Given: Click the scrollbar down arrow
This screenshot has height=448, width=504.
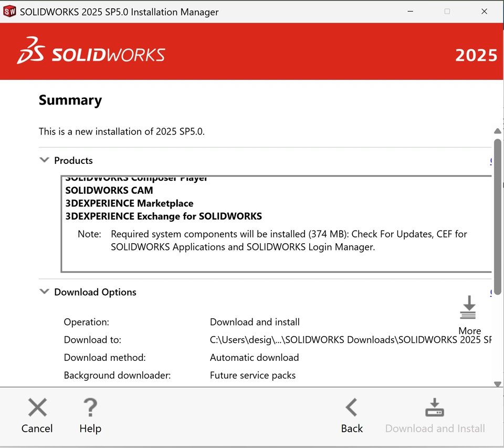Looking at the screenshot, I should point(497,384).
